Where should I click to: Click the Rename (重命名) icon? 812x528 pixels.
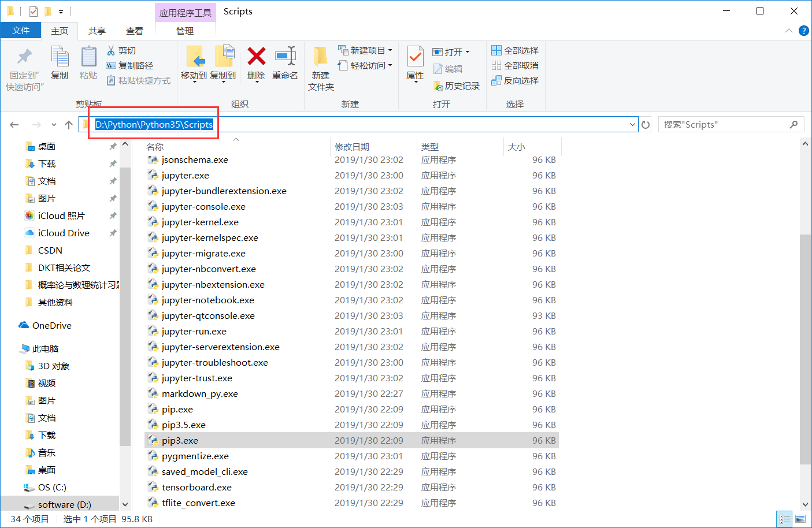(x=286, y=57)
